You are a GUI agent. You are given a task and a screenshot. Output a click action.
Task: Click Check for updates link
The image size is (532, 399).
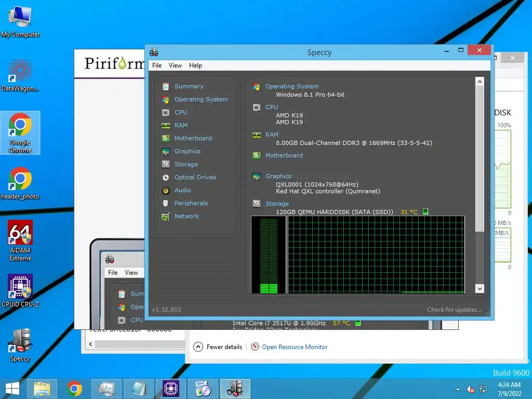(454, 310)
